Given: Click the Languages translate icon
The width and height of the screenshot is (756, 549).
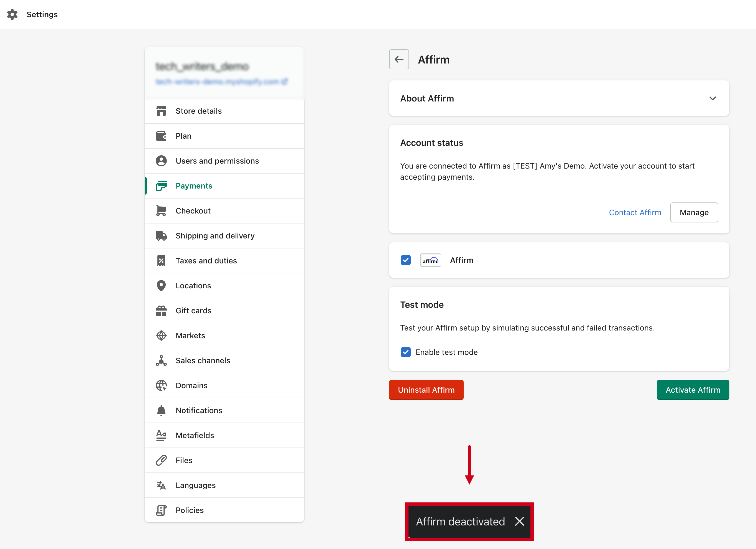Looking at the screenshot, I should pyautogui.click(x=161, y=485).
